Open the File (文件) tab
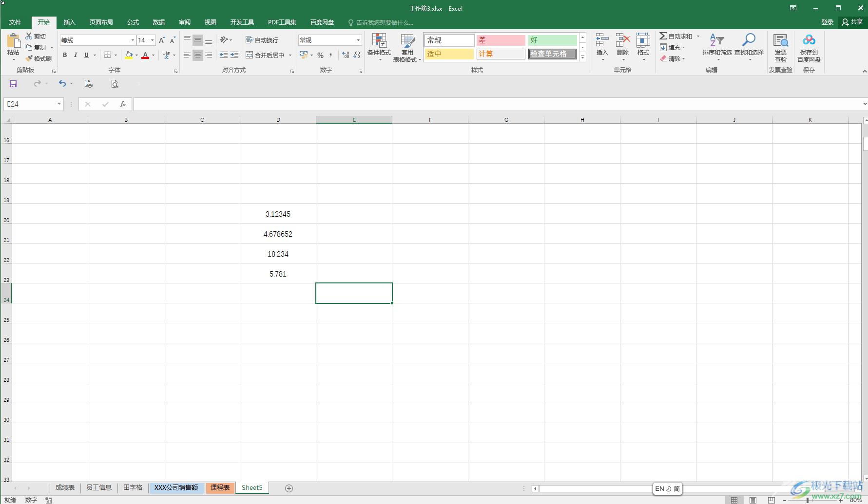This screenshot has width=868, height=504. coord(15,22)
